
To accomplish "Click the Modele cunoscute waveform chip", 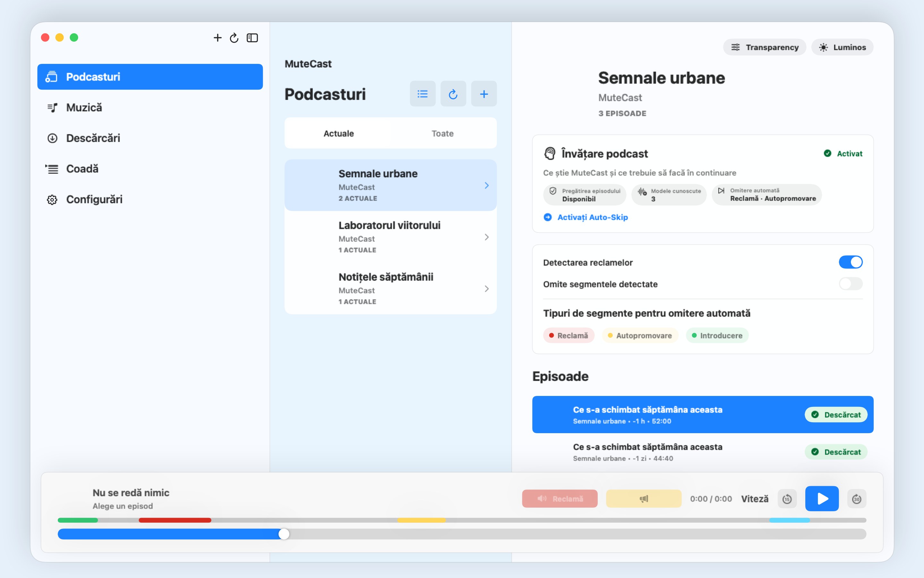I will pyautogui.click(x=669, y=195).
